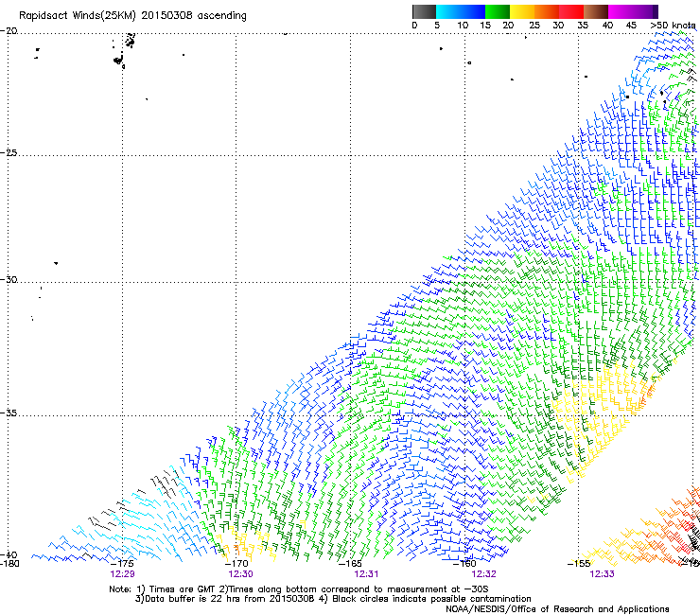Click the '-35' latitude axis label
This screenshot has height=615, width=700.
(x=9, y=413)
